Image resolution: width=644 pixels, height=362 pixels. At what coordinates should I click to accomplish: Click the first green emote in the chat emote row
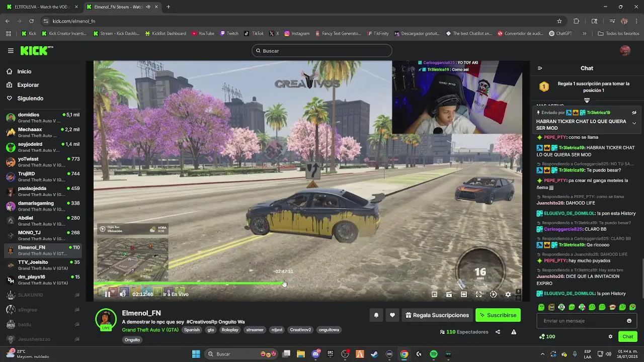(541, 307)
